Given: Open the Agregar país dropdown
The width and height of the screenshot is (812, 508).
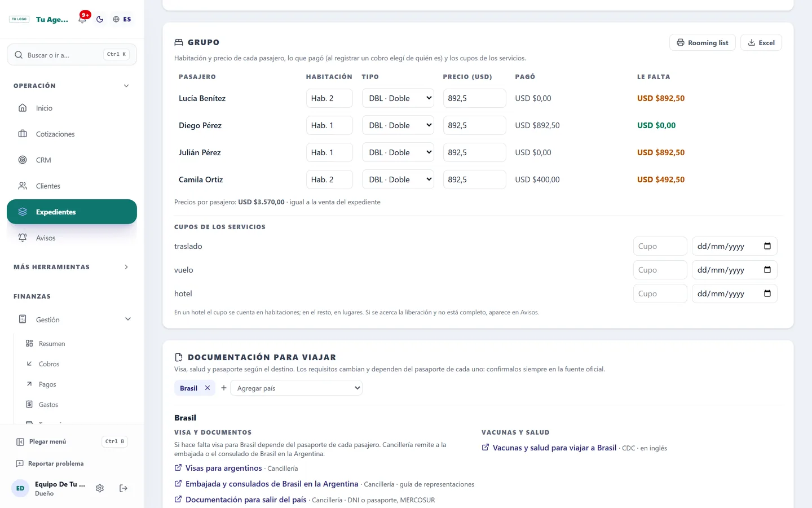Looking at the screenshot, I should [297, 388].
